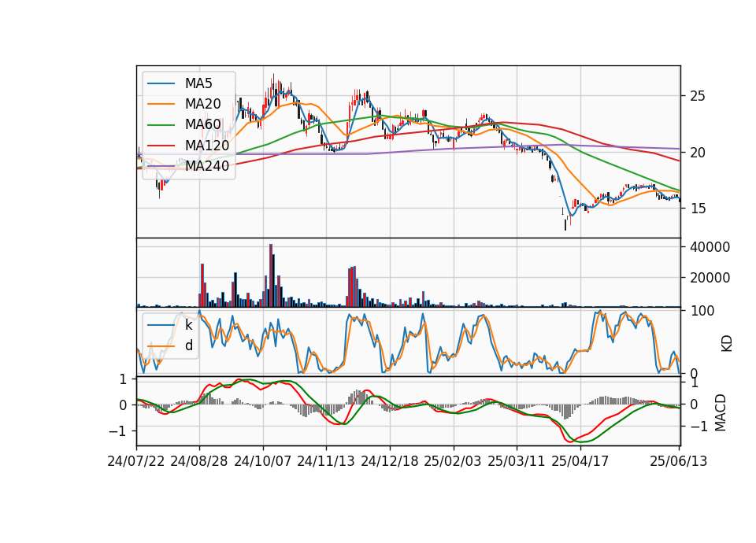Click the MA120 legend label
This screenshot has height=543, width=756.
207,145
